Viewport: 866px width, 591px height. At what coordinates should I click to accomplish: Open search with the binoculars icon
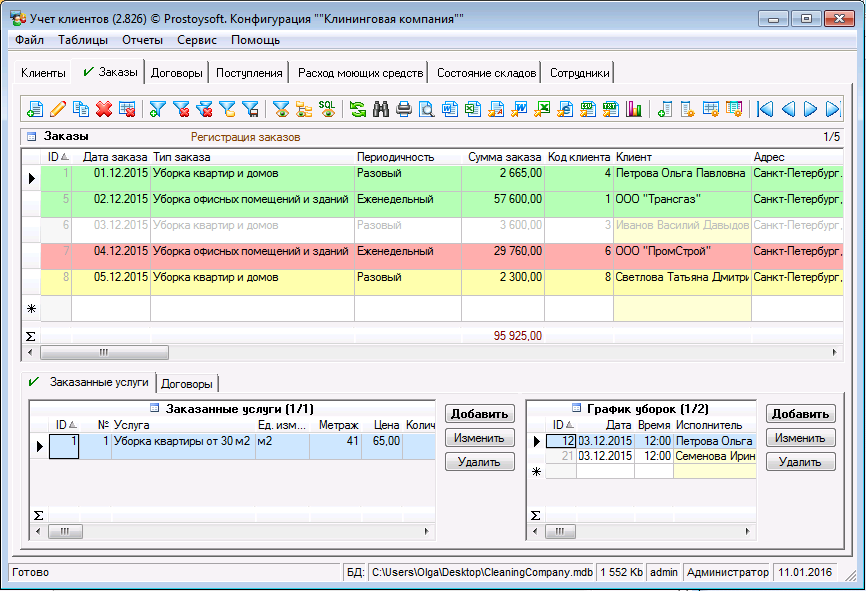(381, 108)
